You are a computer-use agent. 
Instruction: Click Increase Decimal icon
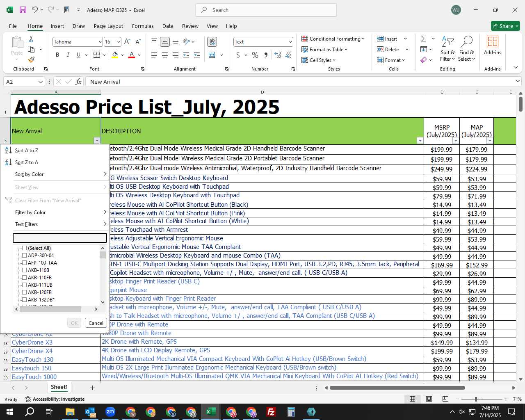278,55
